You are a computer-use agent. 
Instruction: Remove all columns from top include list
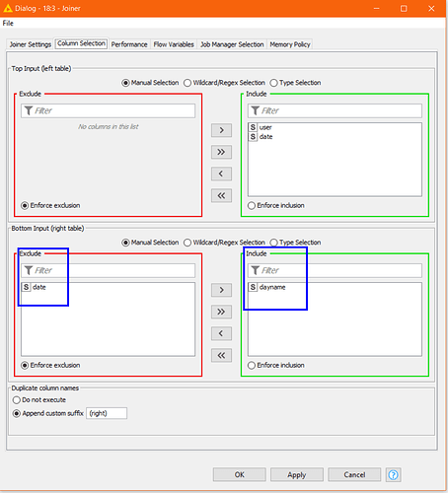[221, 195]
